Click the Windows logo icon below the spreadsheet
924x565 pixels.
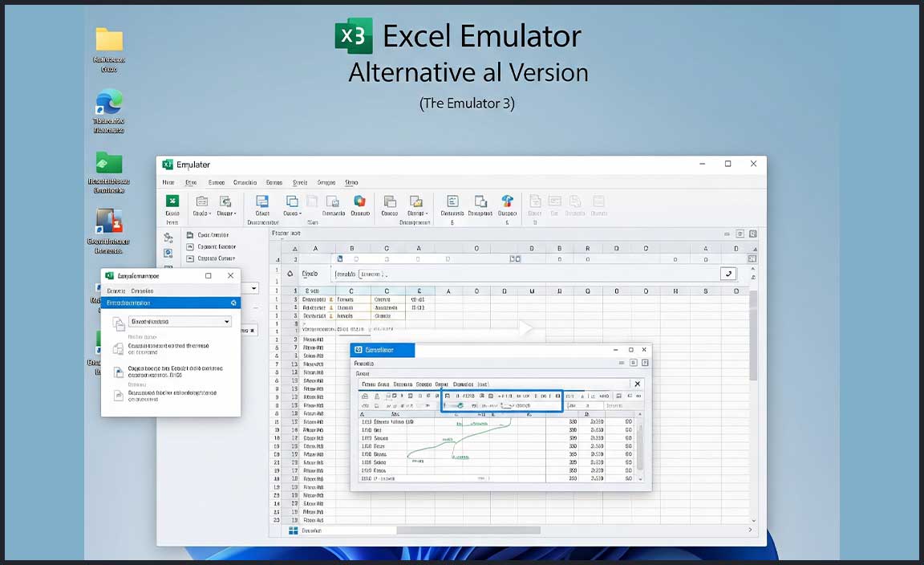[294, 530]
